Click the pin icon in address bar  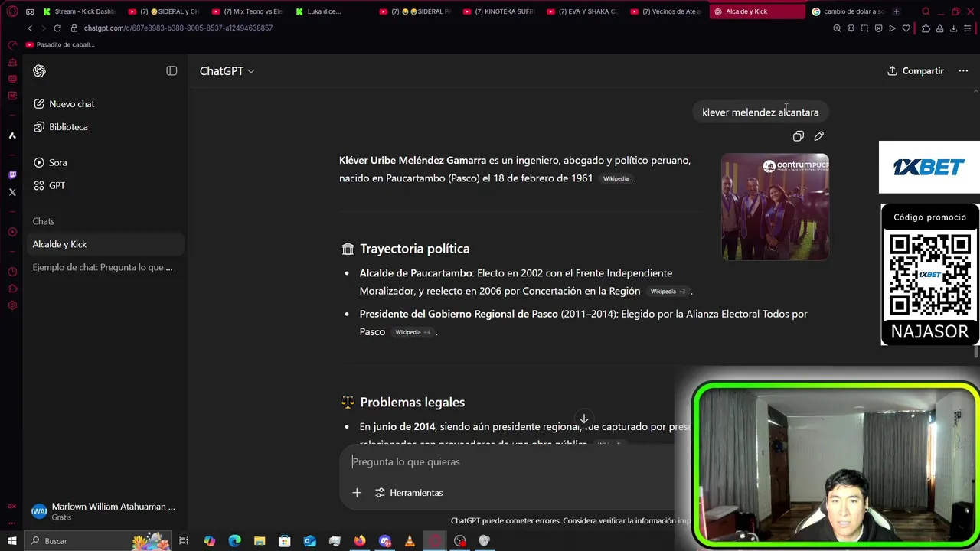click(851, 28)
